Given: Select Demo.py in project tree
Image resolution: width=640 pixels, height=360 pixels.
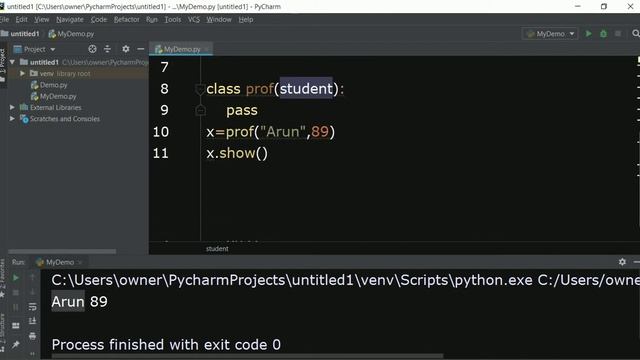Looking at the screenshot, I should pos(53,85).
